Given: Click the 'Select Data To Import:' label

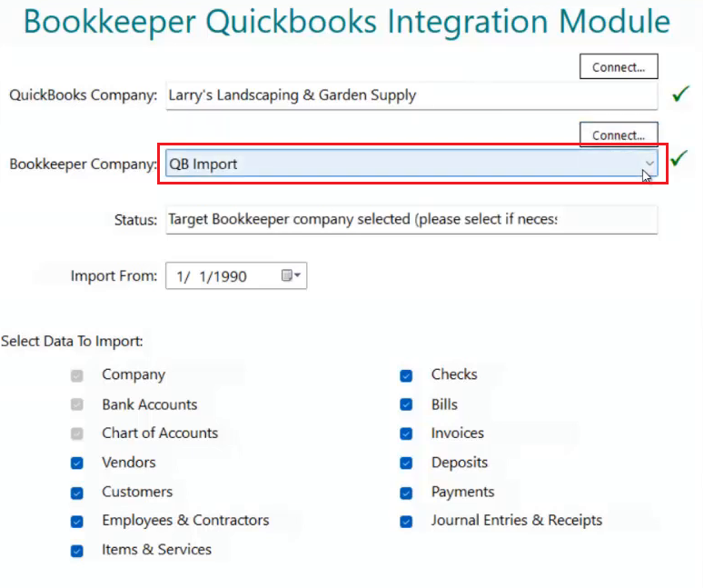Looking at the screenshot, I should pos(72,342).
